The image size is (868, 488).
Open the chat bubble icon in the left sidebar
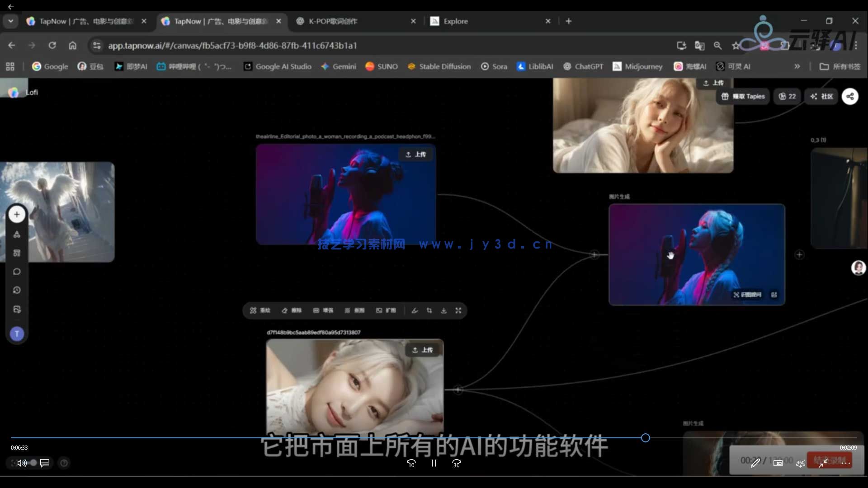(17, 272)
